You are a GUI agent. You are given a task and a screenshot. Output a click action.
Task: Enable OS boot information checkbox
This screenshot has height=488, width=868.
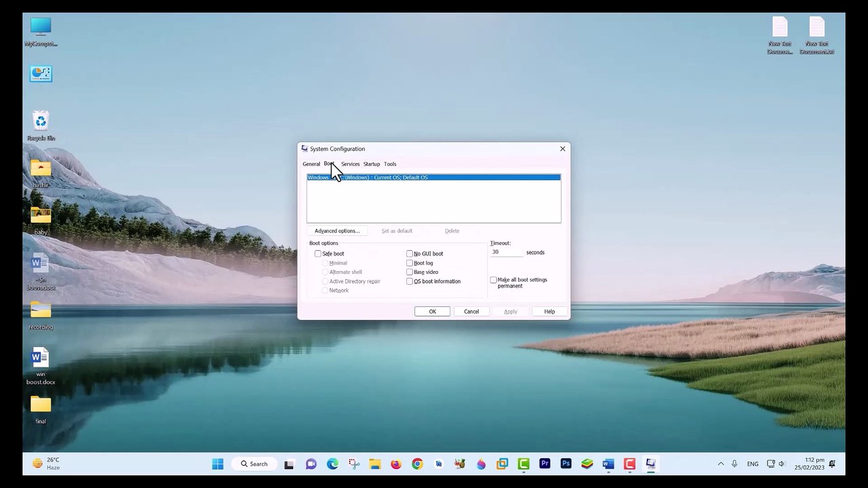tap(410, 281)
